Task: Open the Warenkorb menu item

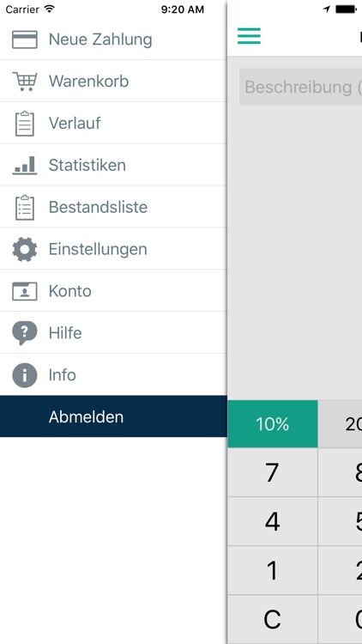Action: pyautogui.click(x=113, y=82)
